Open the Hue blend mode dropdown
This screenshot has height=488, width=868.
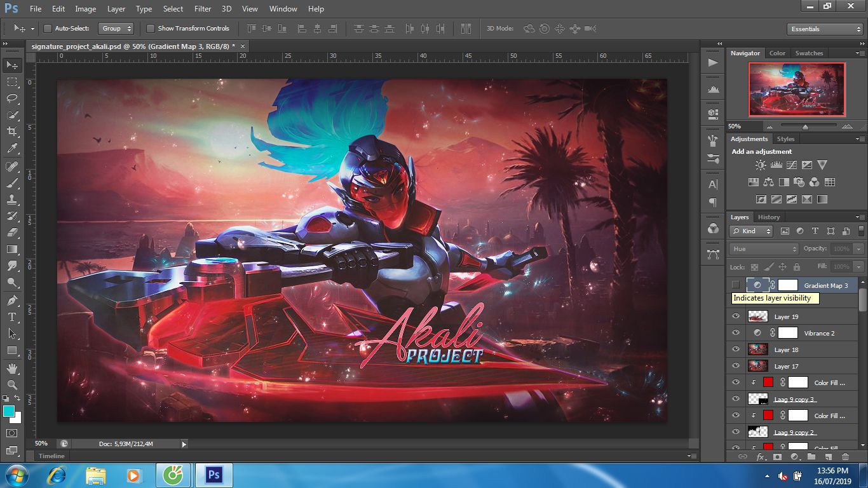point(764,249)
